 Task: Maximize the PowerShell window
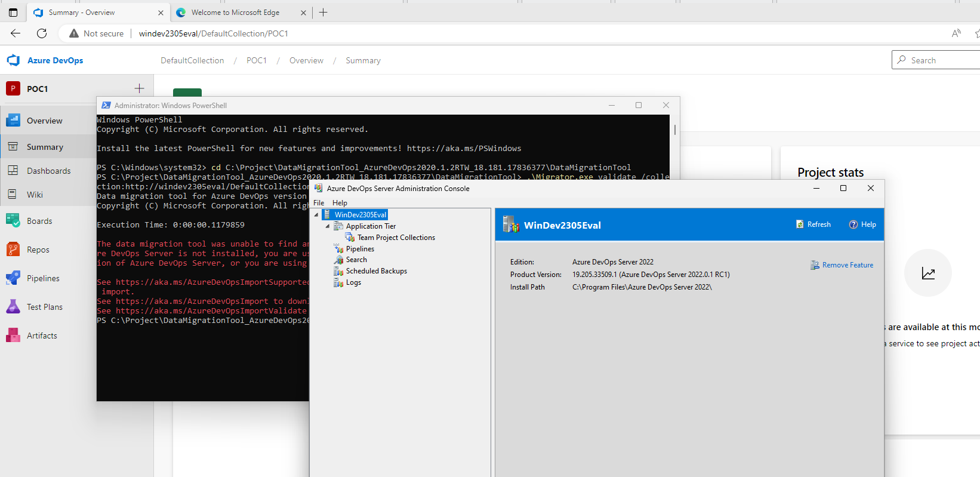639,105
